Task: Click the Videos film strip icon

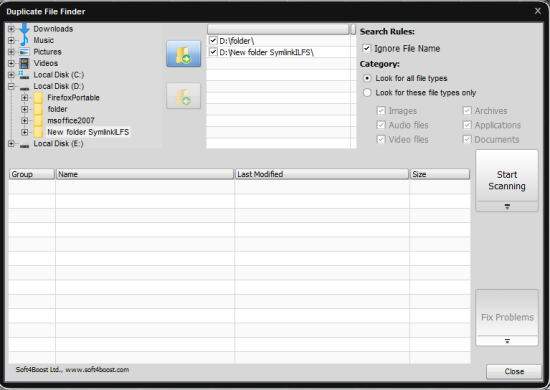Action: click(x=24, y=63)
